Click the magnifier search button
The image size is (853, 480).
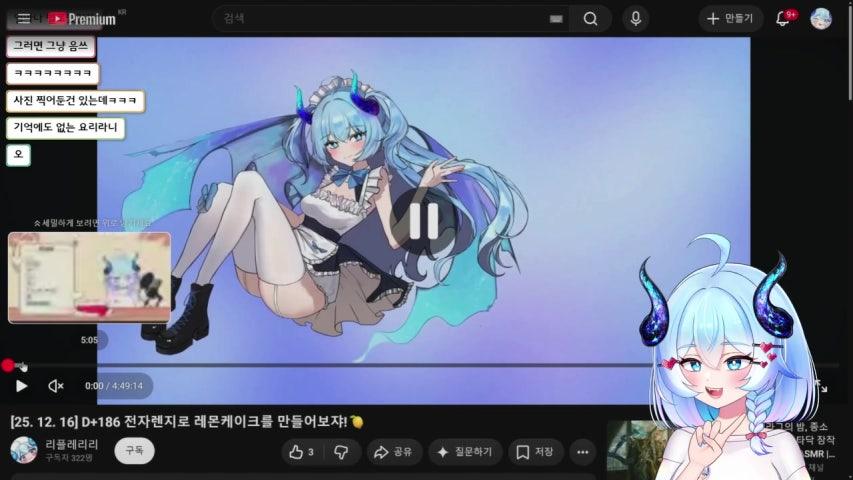click(x=590, y=19)
